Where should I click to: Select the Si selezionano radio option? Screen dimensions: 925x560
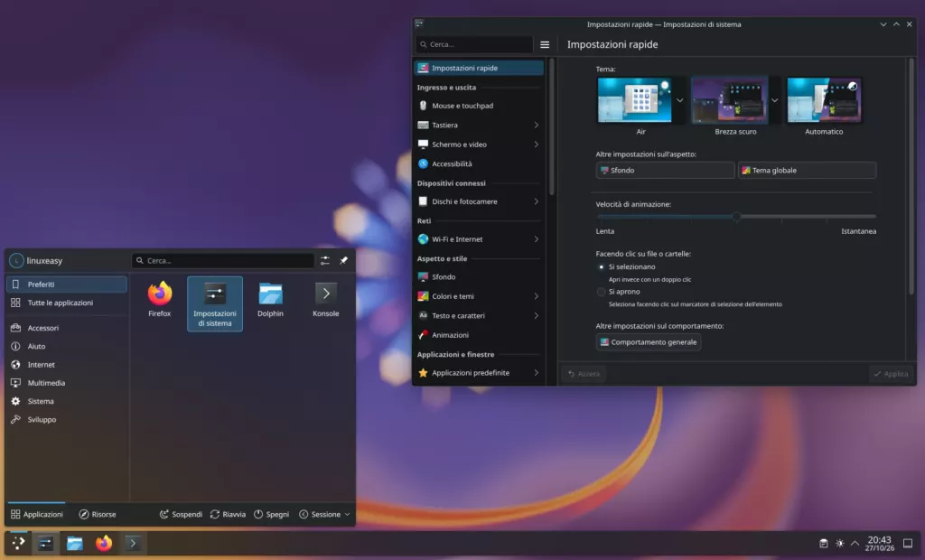click(601, 266)
